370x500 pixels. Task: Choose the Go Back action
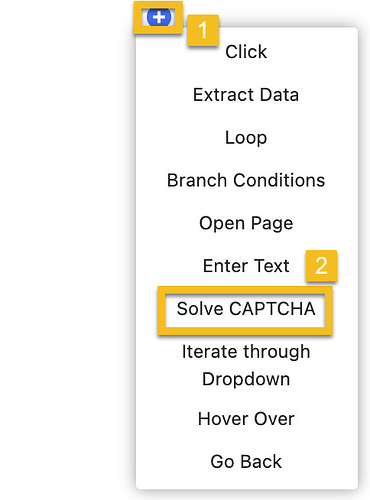(246, 462)
